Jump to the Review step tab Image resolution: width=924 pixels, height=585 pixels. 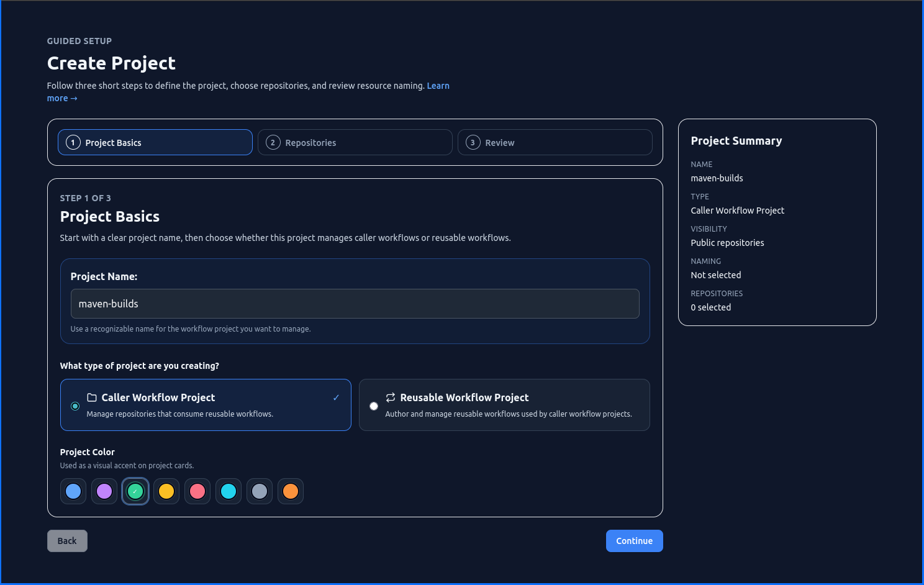(555, 142)
